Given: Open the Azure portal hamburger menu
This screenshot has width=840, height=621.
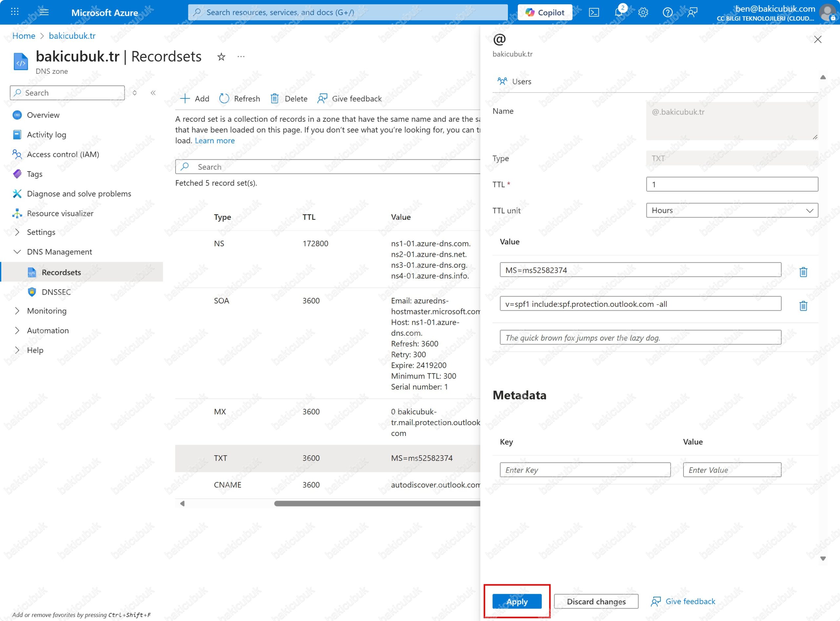Looking at the screenshot, I should coord(44,12).
